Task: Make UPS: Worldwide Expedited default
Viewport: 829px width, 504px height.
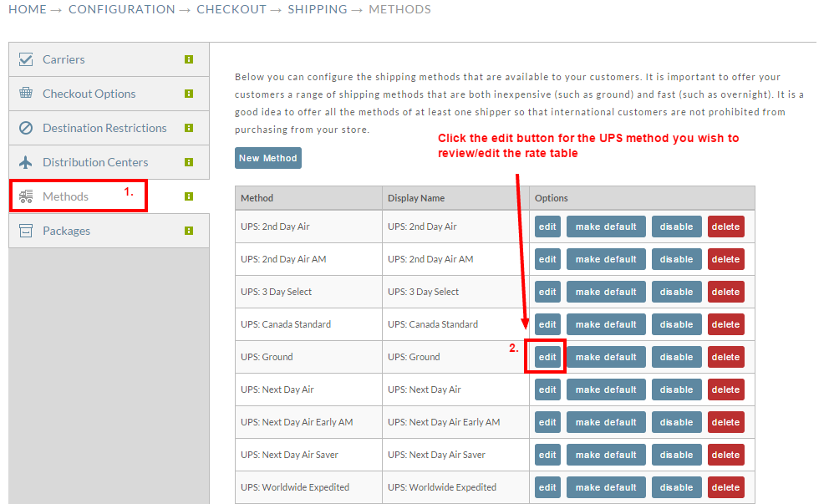Action: [x=606, y=487]
